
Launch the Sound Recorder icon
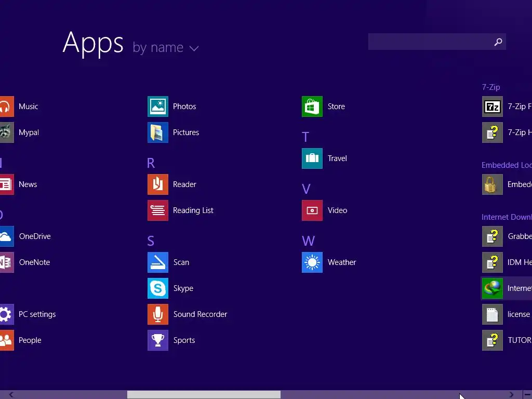tap(158, 314)
